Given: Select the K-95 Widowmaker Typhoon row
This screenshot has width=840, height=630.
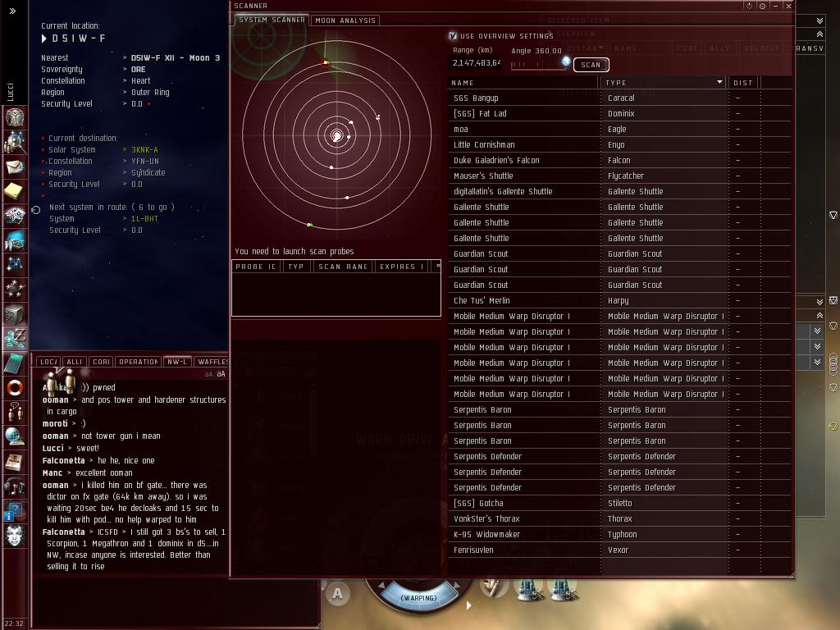Looking at the screenshot, I should (x=619, y=534).
